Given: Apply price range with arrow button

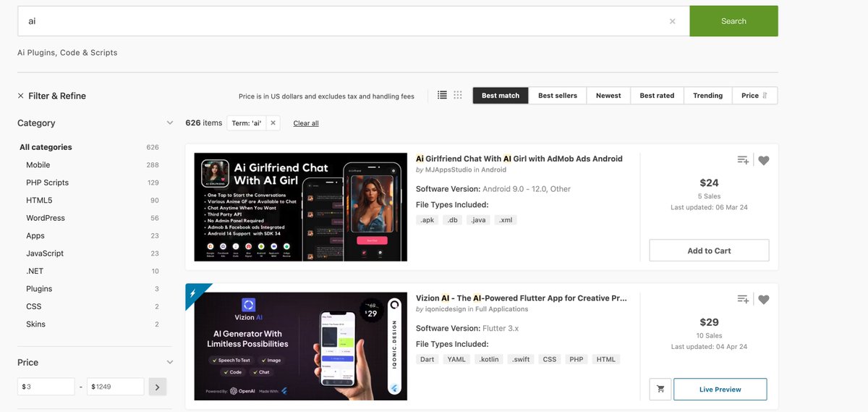Looking at the screenshot, I should tap(158, 387).
